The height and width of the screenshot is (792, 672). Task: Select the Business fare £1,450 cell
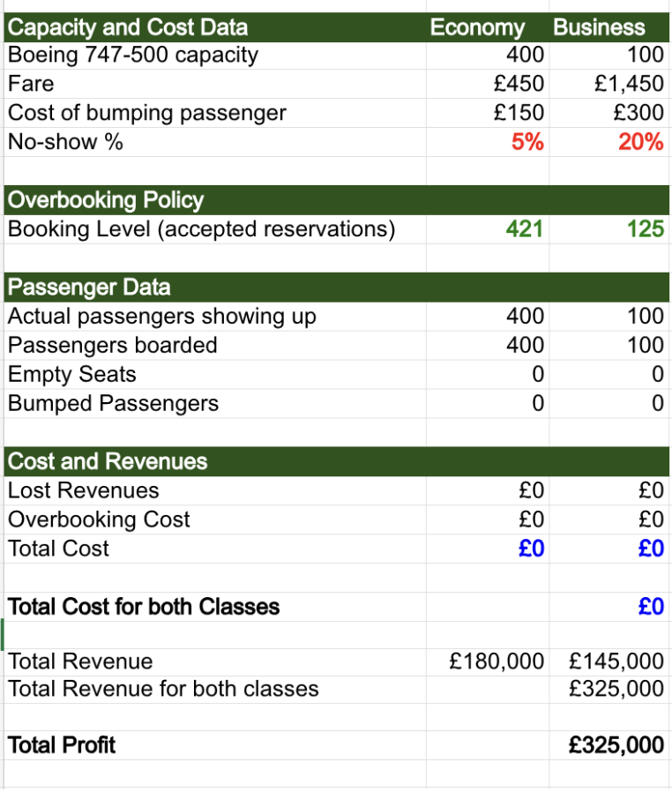[x=609, y=84]
